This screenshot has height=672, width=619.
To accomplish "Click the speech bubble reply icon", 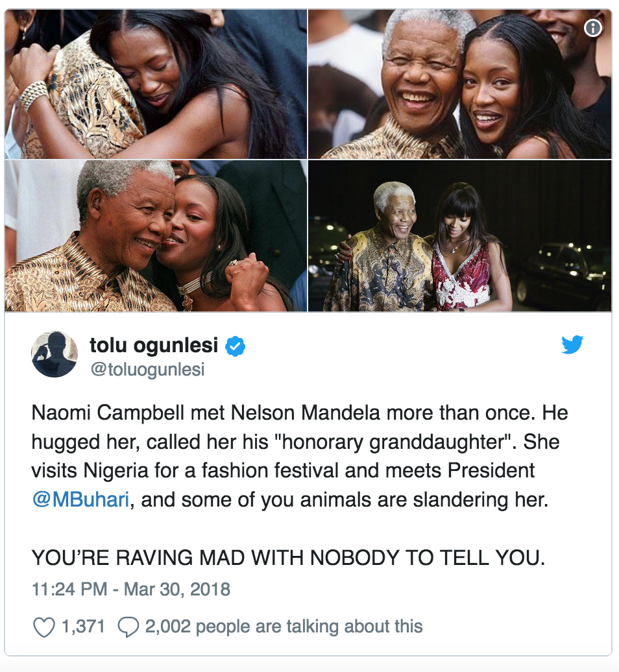I will pos(129,627).
